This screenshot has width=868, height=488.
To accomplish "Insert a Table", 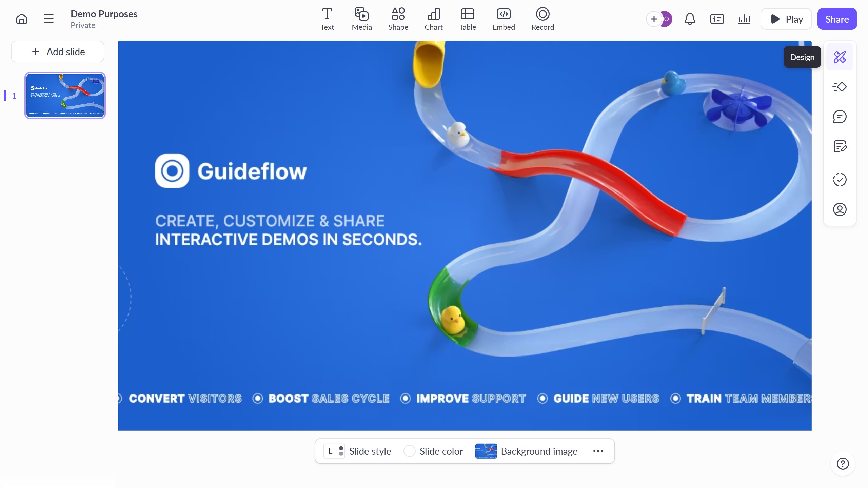I will 467,19.
